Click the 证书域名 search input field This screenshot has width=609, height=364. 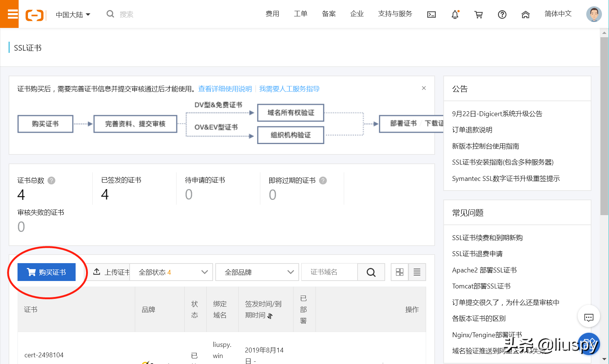tap(329, 272)
